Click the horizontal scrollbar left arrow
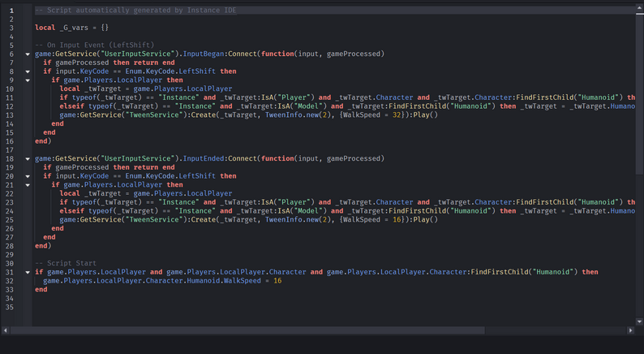Image resolution: width=644 pixels, height=354 pixels. point(5,330)
